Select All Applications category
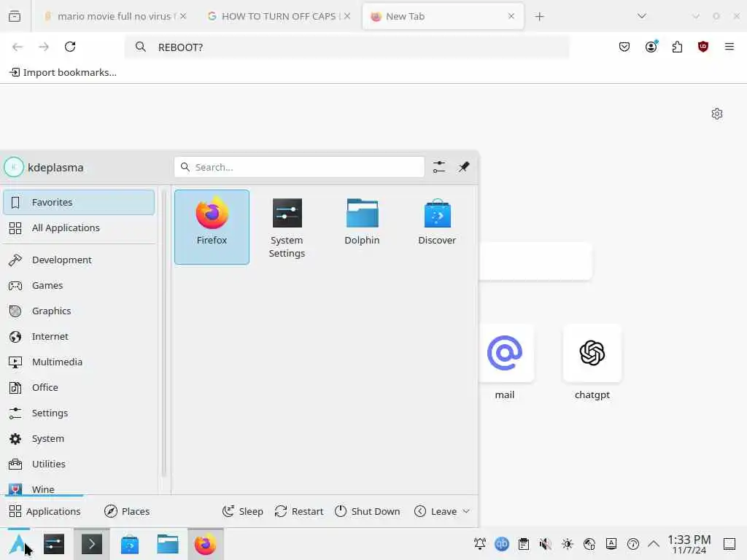The width and height of the screenshot is (747, 560). (x=79, y=227)
